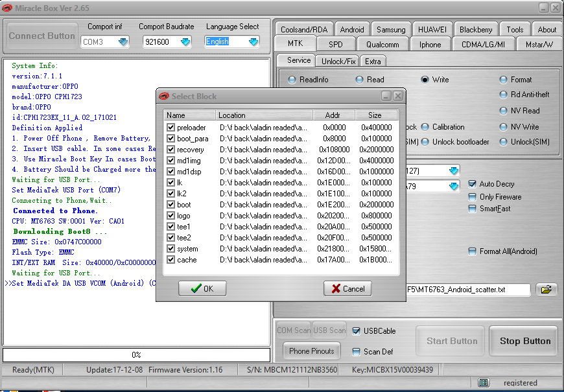Switch to the HUAWEI tab
The height and width of the screenshot is (392, 564).
[x=432, y=30]
